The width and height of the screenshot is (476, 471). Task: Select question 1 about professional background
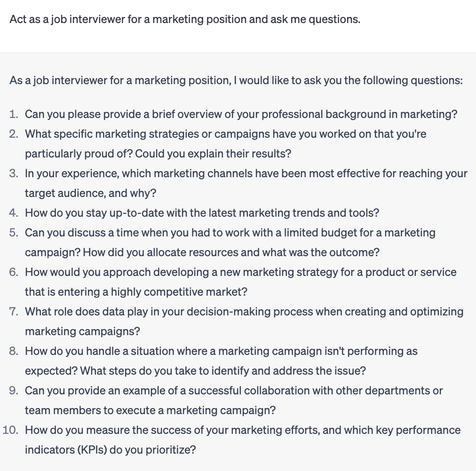(x=241, y=114)
